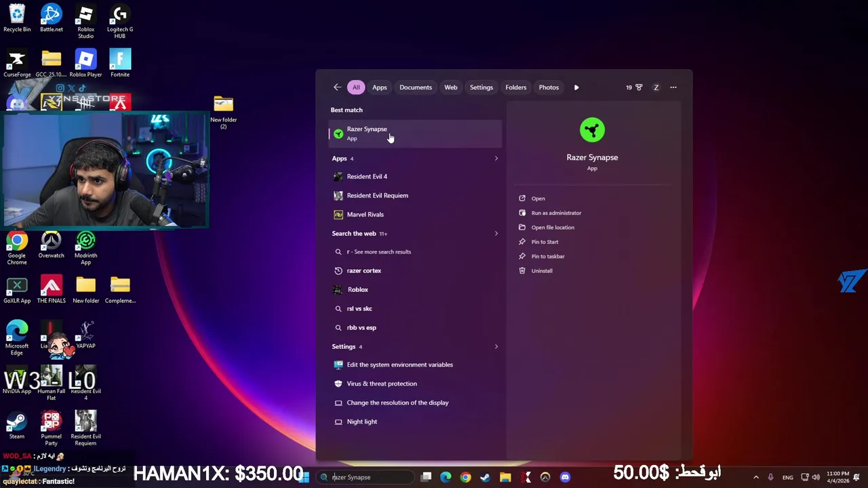
Task: Switch to the Photos filter tab
Action: pyautogui.click(x=549, y=87)
